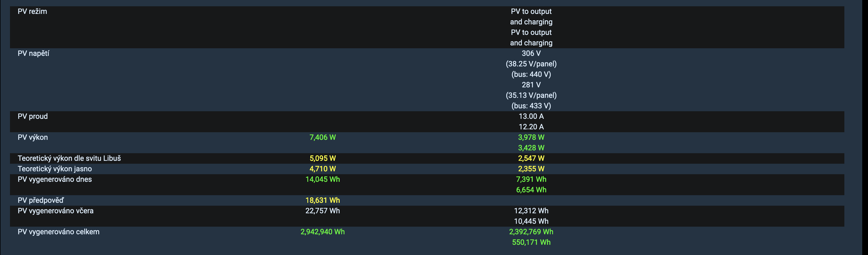Click Teoretický výkon dle svitu Libuš label
The height and width of the screenshot is (255, 868).
pos(69,158)
